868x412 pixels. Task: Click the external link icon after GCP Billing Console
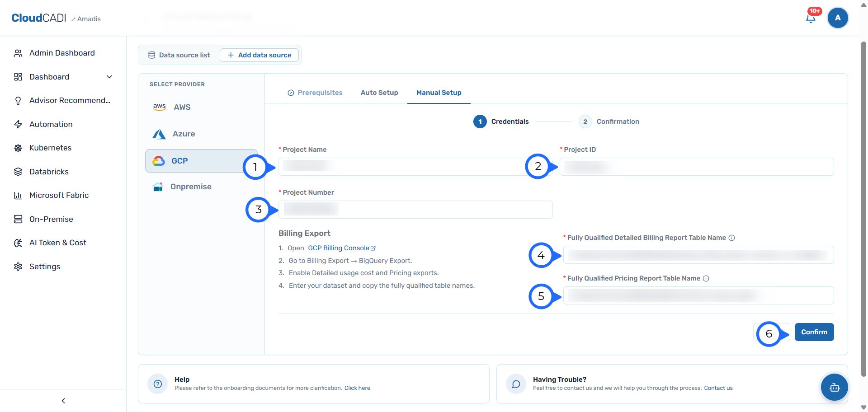[x=373, y=248]
